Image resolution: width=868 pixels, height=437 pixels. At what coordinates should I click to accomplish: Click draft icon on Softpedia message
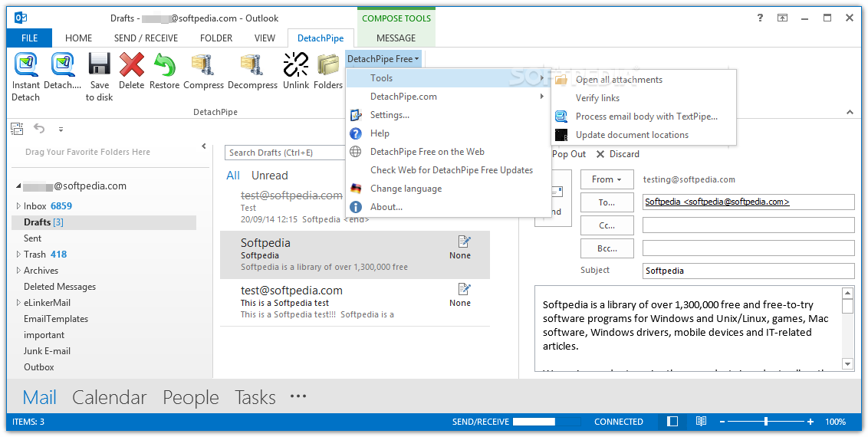[x=464, y=242]
